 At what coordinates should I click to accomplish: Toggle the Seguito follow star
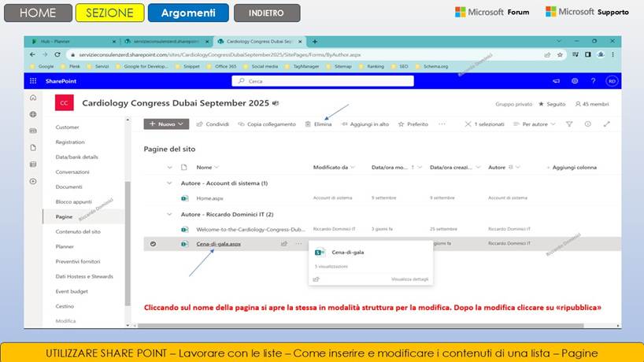point(541,104)
